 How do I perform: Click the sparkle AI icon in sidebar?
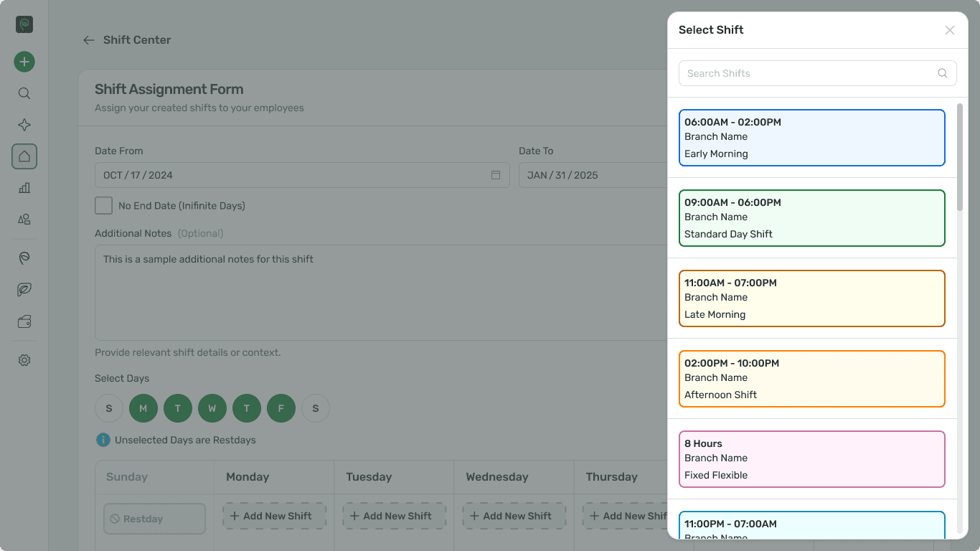(24, 125)
